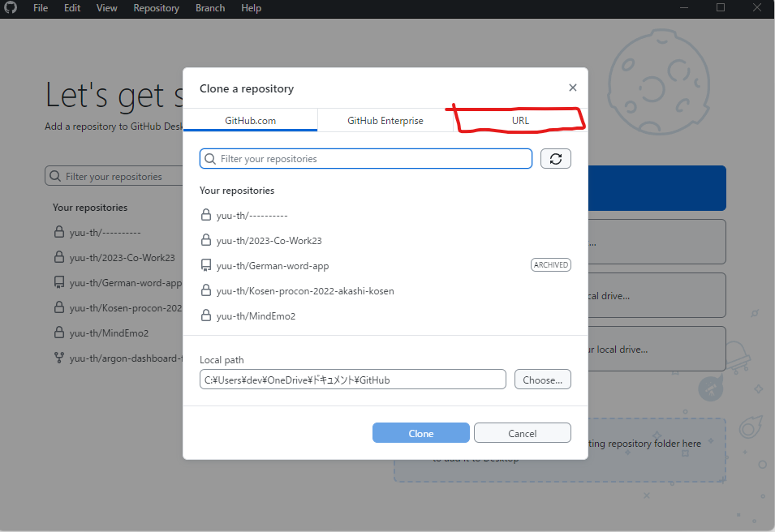Select yuu-th/---------- in the dialog list
Image resolution: width=775 pixels, height=532 pixels.
click(x=385, y=216)
